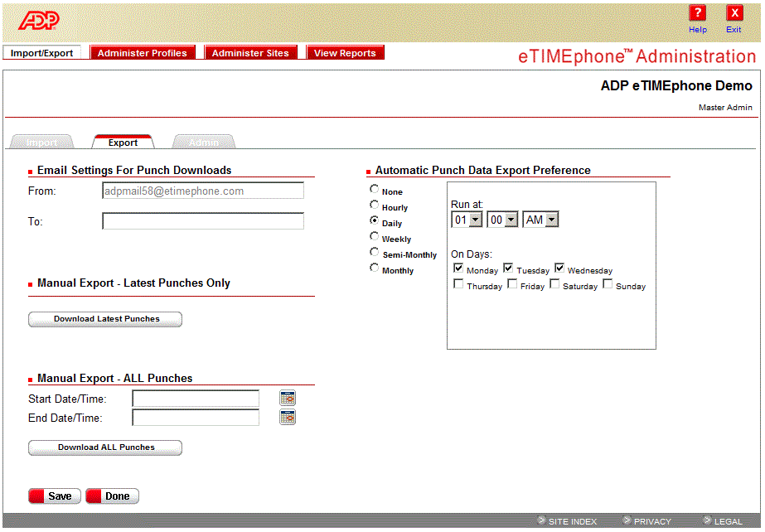Select the Weekly export frequency option
The image size is (765, 532).
pos(374,236)
